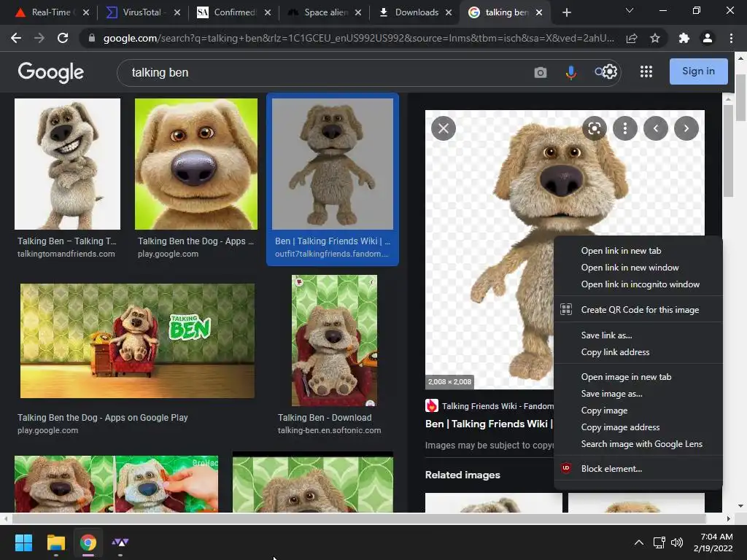
Task: Open preview panel's three-dot options
Action: point(625,128)
